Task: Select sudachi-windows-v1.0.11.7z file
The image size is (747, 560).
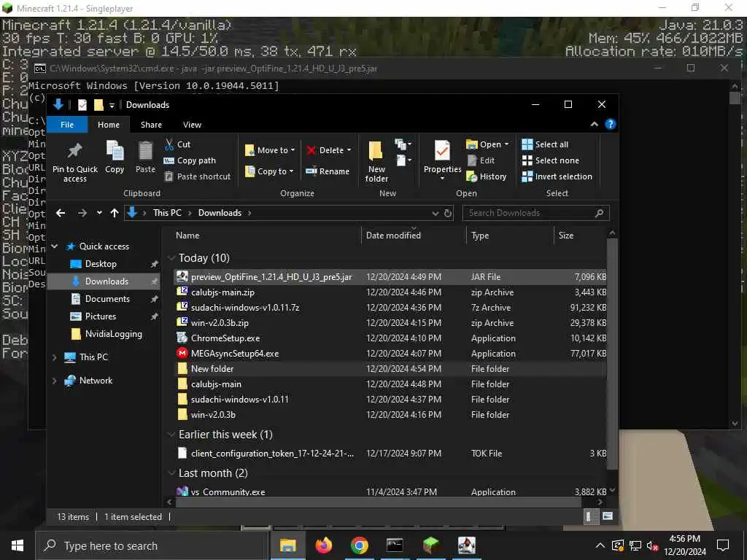Action: tap(391, 308)
